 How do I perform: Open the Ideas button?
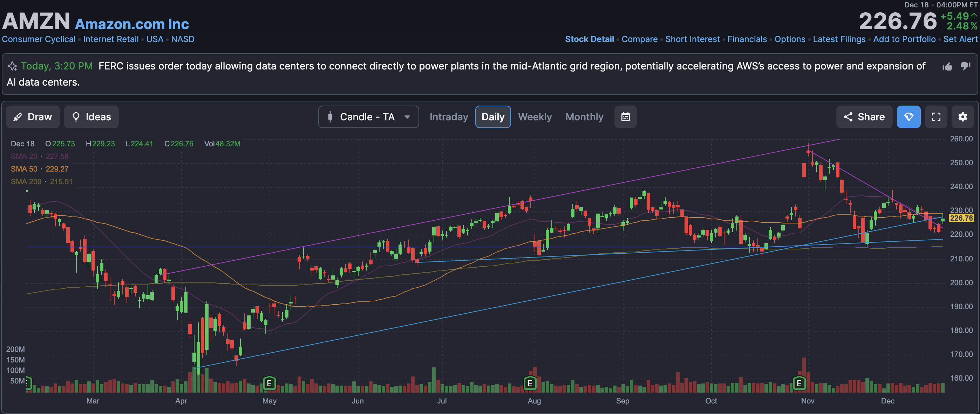click(91, 117)
